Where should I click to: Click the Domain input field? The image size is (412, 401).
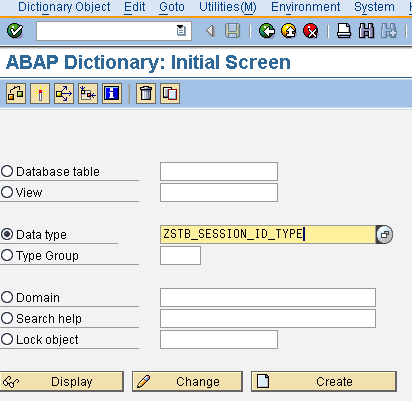click(x=268, y=297)
